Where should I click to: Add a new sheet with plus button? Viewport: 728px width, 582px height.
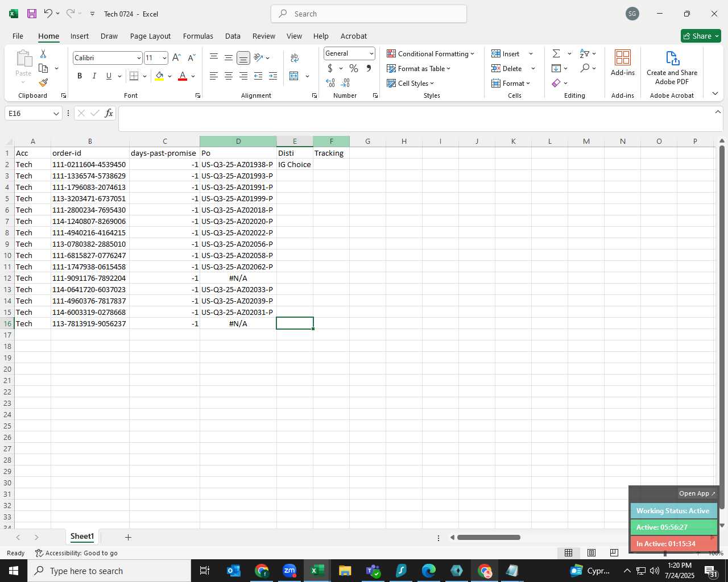(x=128, y=537)
